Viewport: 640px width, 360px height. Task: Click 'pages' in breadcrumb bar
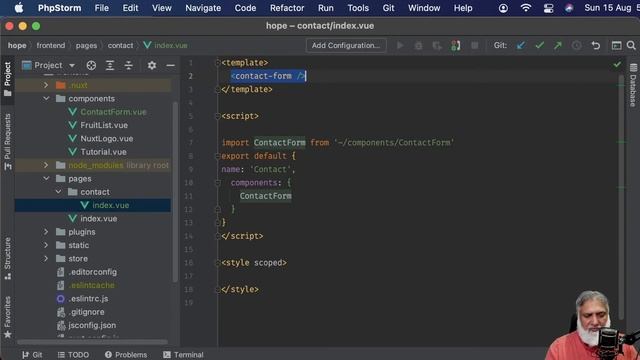coord(86,45)
